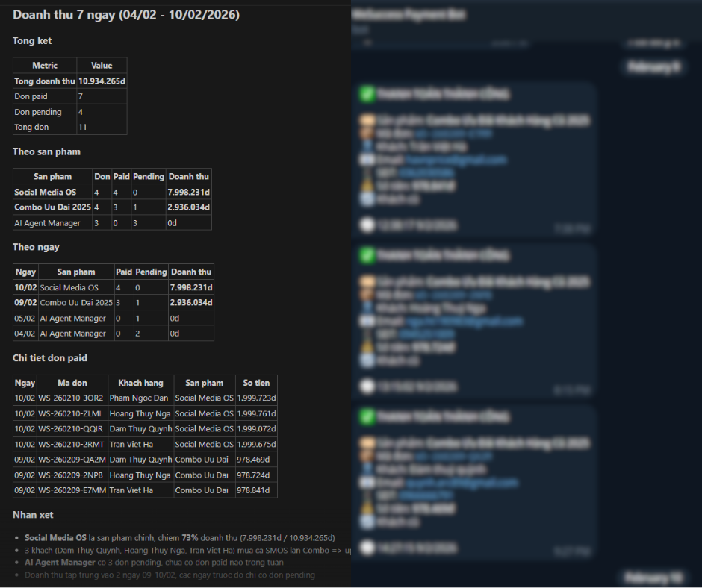Select the Pham Ngoc Dan customer cell

[x=140, y=398]
